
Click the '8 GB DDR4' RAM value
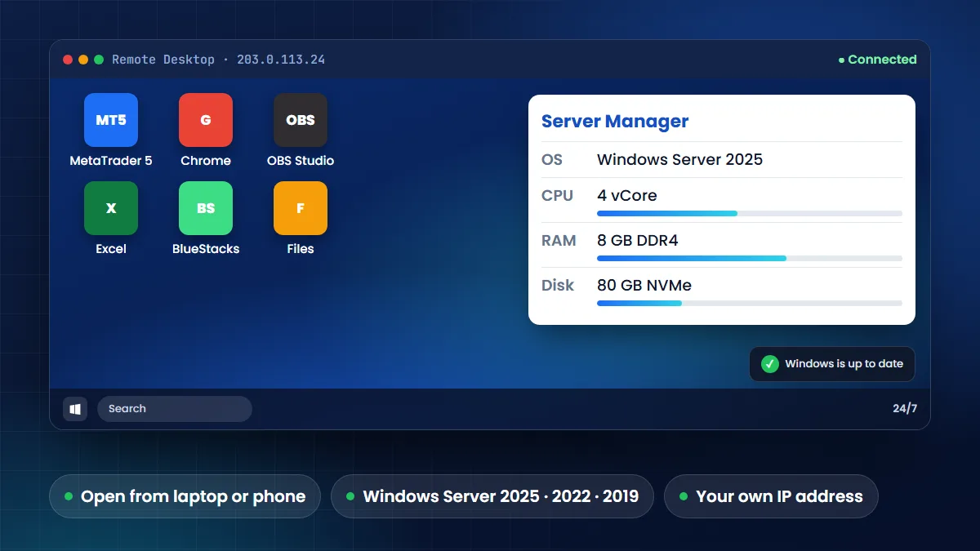pos(638,241)
